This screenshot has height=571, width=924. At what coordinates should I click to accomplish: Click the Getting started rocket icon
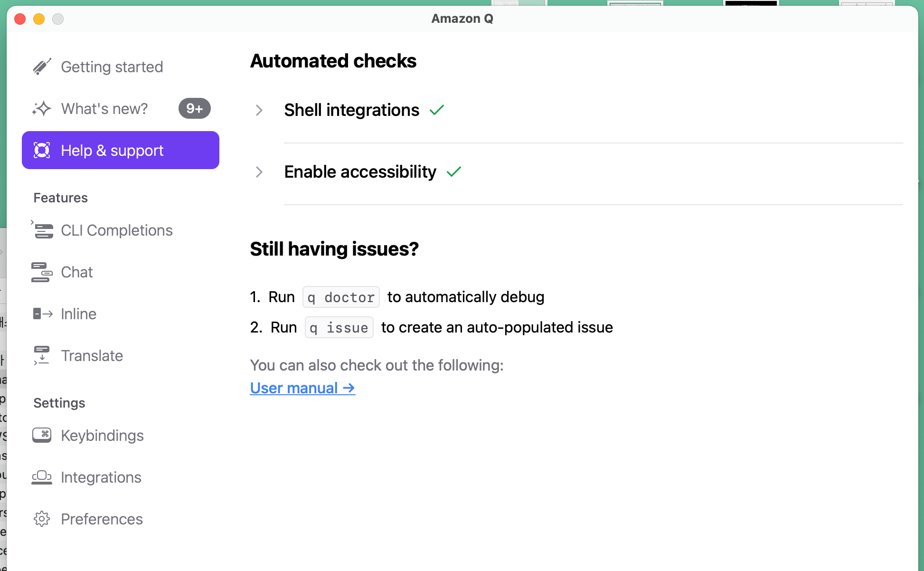pyautogui.click(x=42, y=67)
